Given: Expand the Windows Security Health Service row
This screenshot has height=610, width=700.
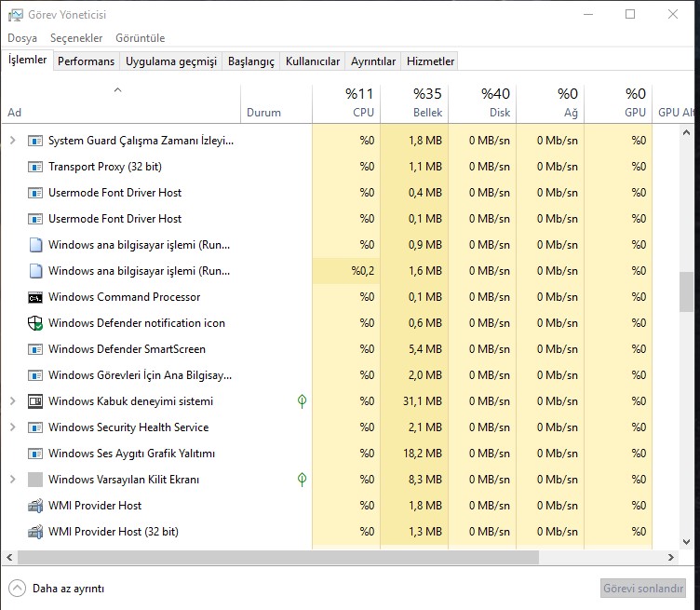Looking at the screenshot, I should coord(12,427).
